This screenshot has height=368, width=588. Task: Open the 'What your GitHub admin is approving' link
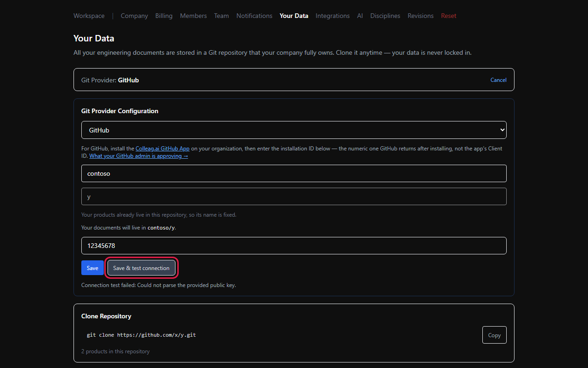pyautogui.click(x=139, y=156)
